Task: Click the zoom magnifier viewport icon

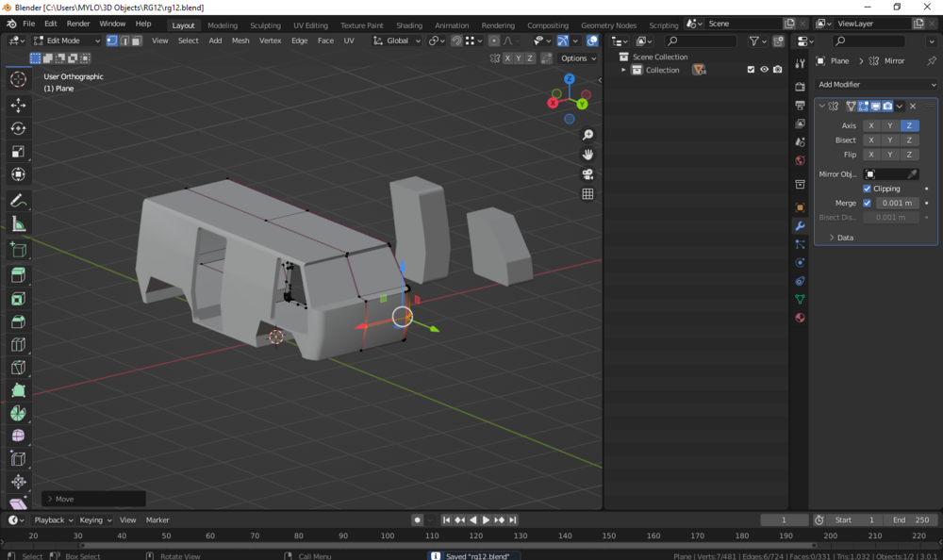Action: (x=587, y=135)
